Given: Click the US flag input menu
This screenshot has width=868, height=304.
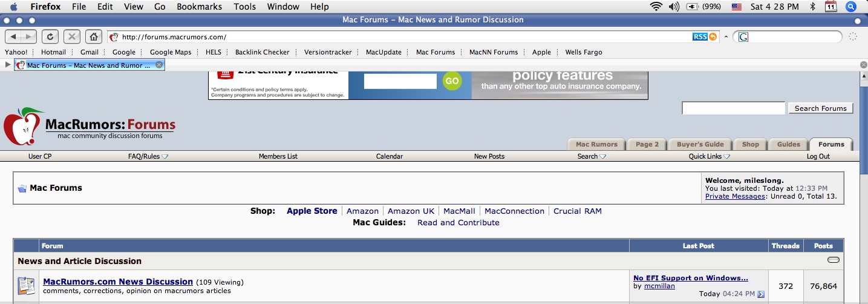Looking at the screenshot, I should click(736, 7).
